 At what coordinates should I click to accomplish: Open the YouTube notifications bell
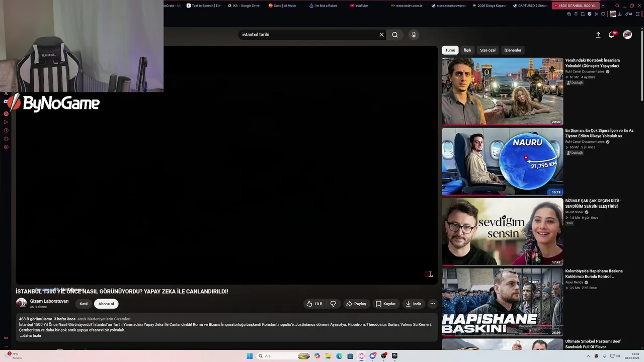(611, 35)
